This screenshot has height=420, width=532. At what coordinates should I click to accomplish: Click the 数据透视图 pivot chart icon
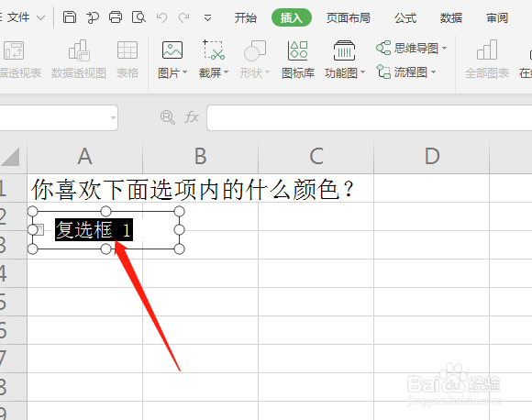coord(79,50)
